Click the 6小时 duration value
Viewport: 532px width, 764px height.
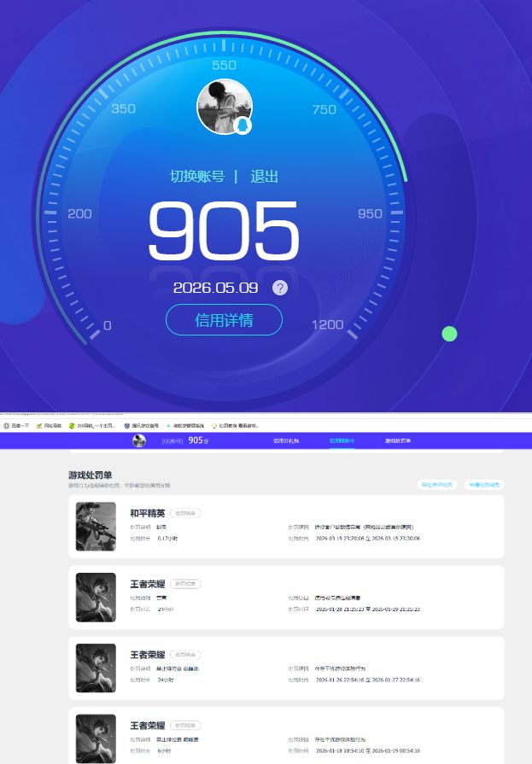click(164, 751)
